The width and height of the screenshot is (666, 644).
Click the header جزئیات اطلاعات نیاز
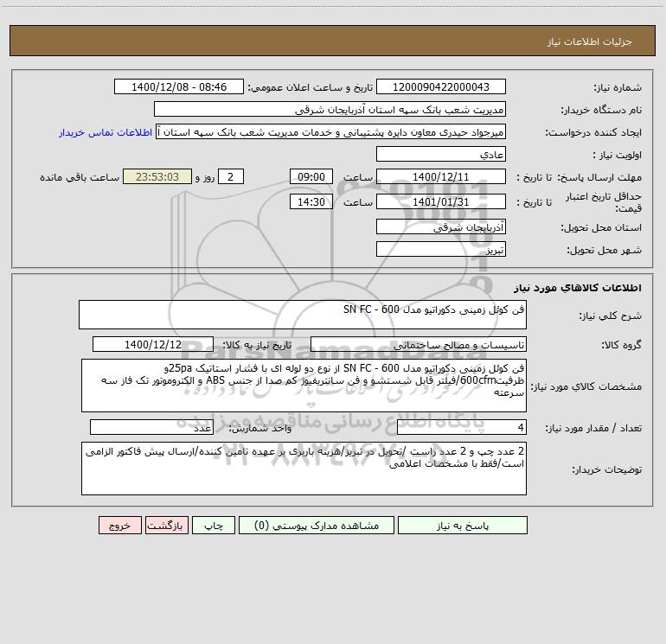(x=590, y=41)
